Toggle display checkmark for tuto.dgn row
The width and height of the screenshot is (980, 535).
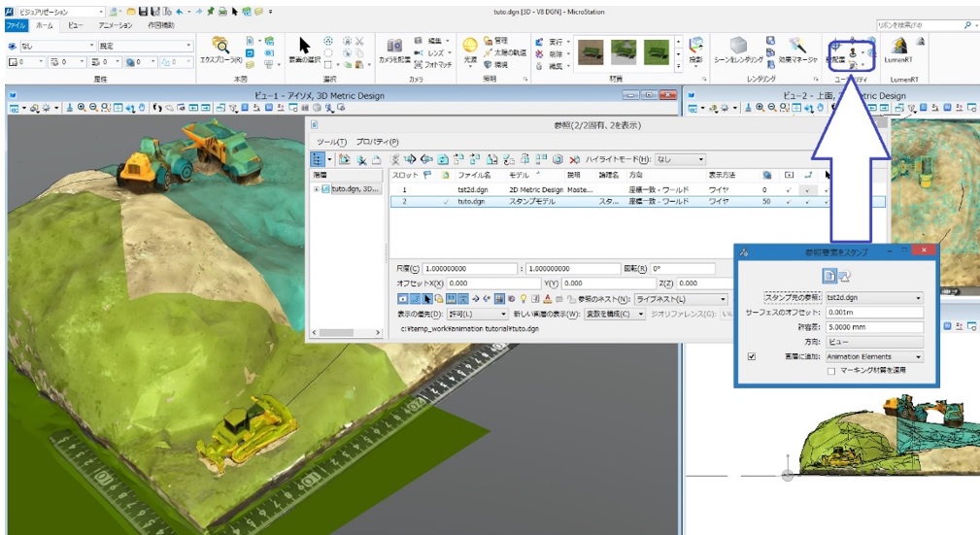click(x=789, y=202)
